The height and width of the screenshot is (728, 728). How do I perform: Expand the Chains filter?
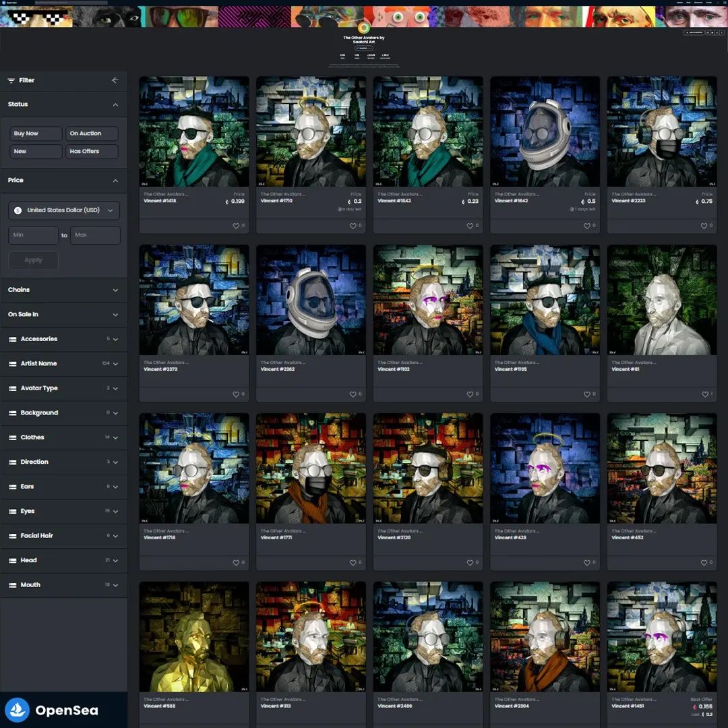coord(63,290)
